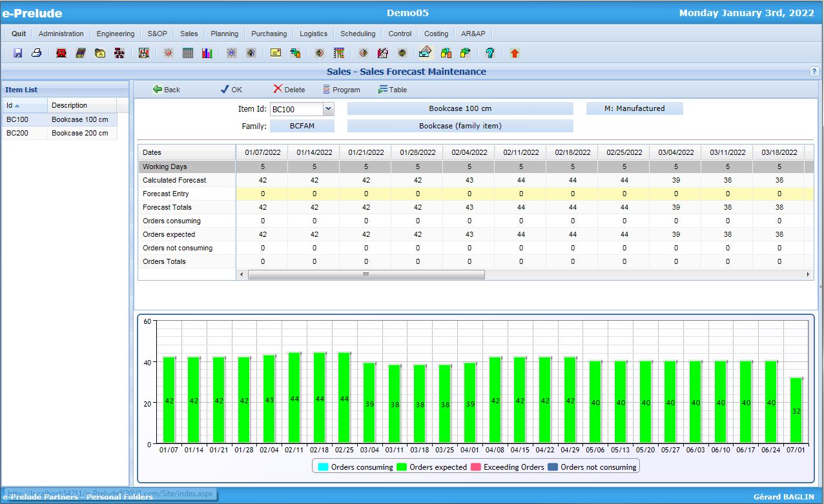This screenshot has width=824, height=504.
Task: Open the Purchasing menu
Action: [x=269, y=34]
